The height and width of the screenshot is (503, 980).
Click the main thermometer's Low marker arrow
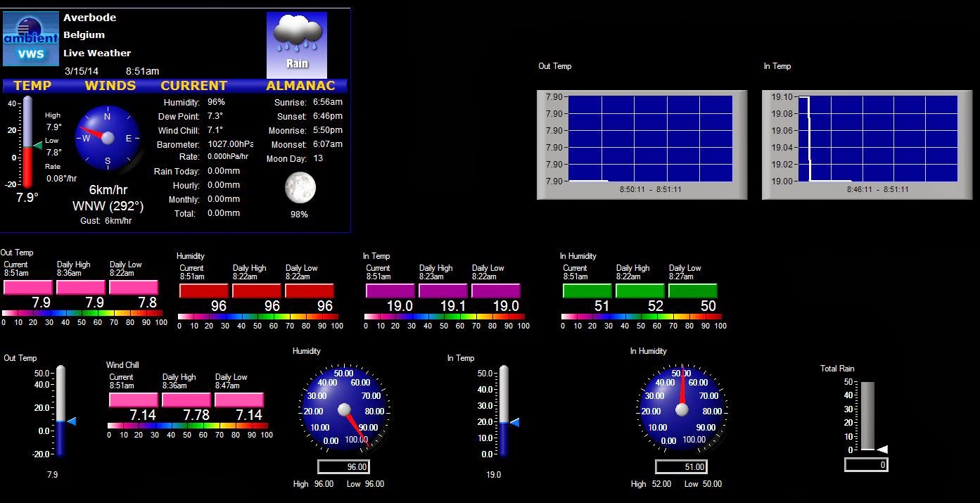click(39, 147)
